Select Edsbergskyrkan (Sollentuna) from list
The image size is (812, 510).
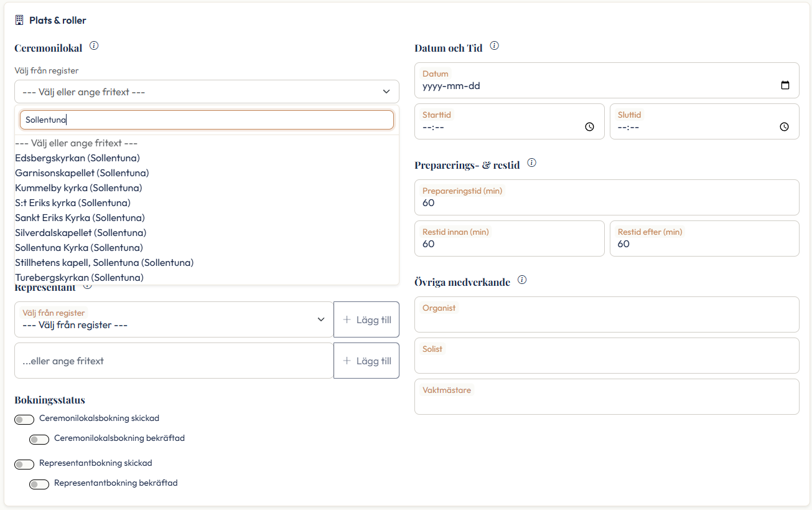77,158
